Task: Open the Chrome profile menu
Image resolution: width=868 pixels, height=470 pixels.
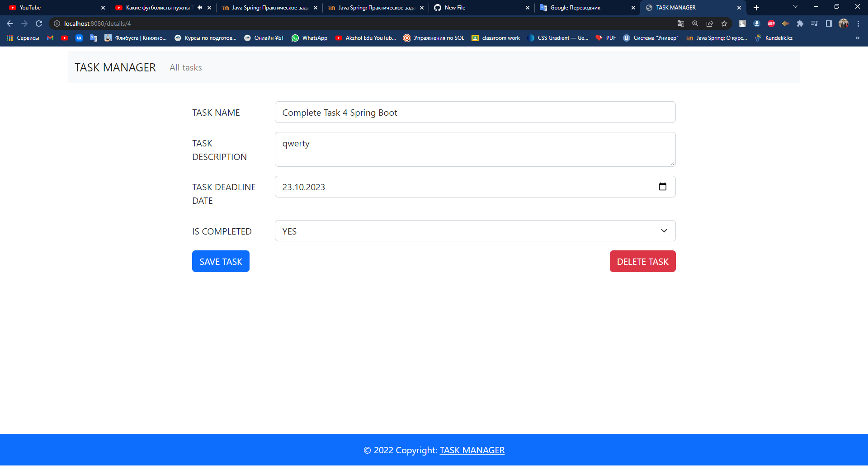Action: click(x=844, y=23)
